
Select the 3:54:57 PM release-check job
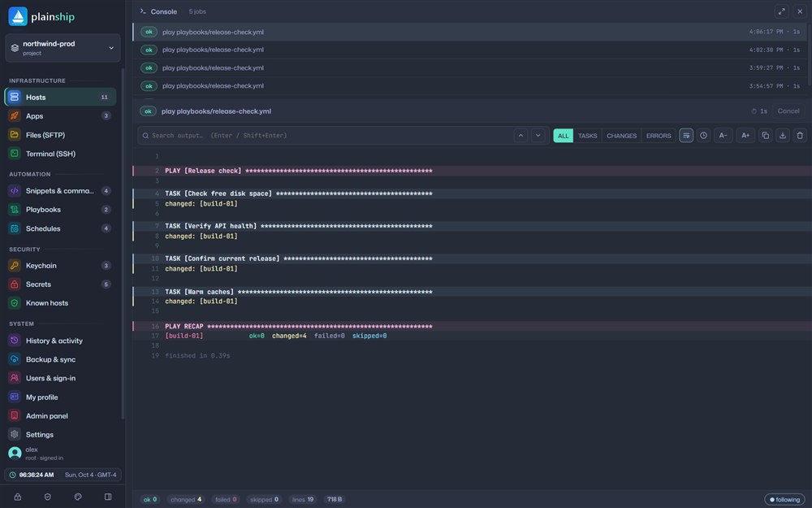(x=470, y=86)
